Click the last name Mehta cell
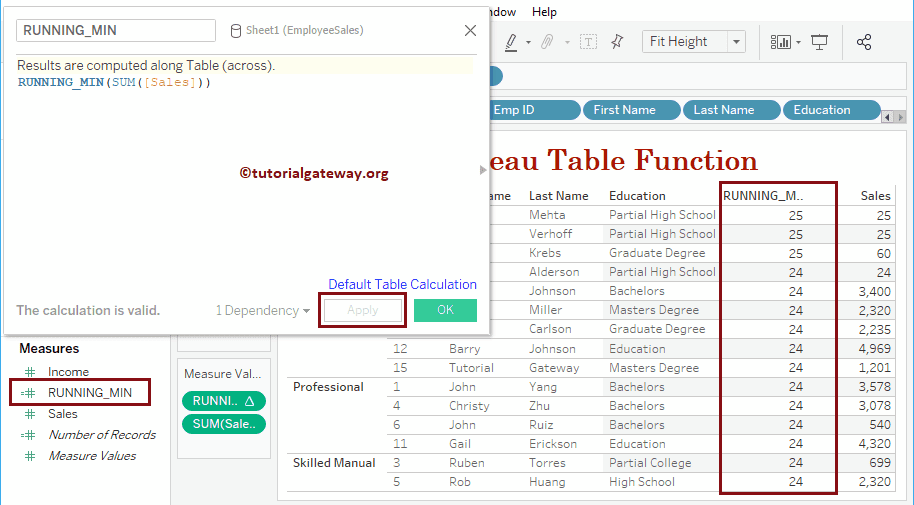Viewport: 914px width, 505px height. [547, 215]
